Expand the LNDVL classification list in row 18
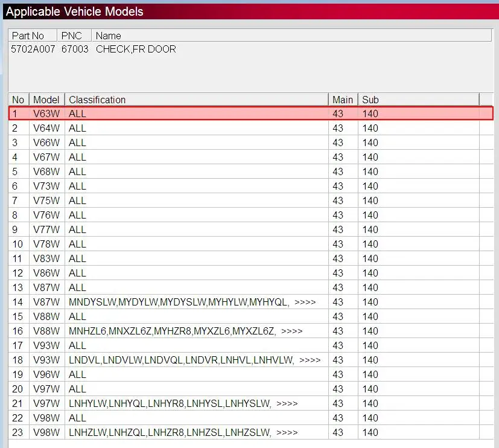Viewport: 499px width, 448px height. [x=310, y=360]
